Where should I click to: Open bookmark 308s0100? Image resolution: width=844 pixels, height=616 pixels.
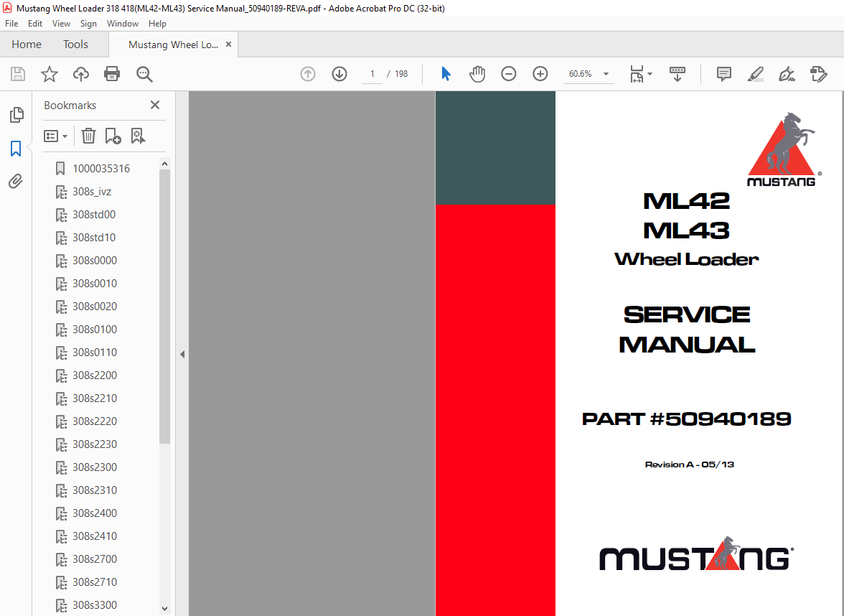(x=95, y=330)
